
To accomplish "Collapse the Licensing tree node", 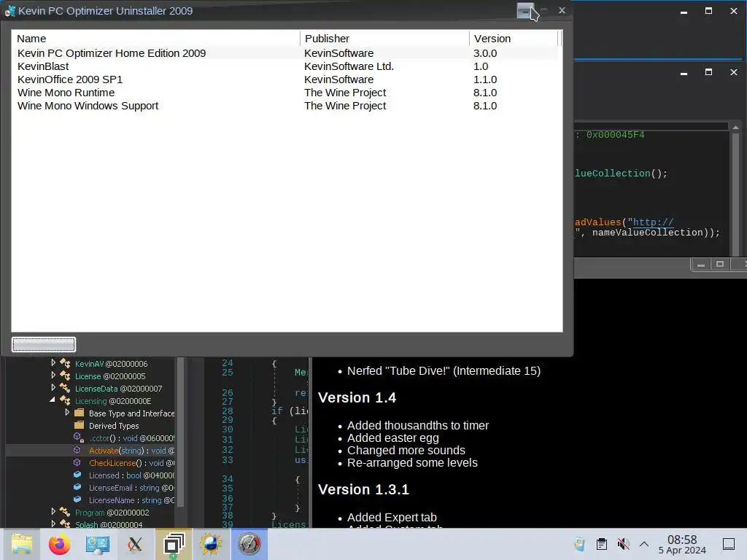I will tap(53, 400).
